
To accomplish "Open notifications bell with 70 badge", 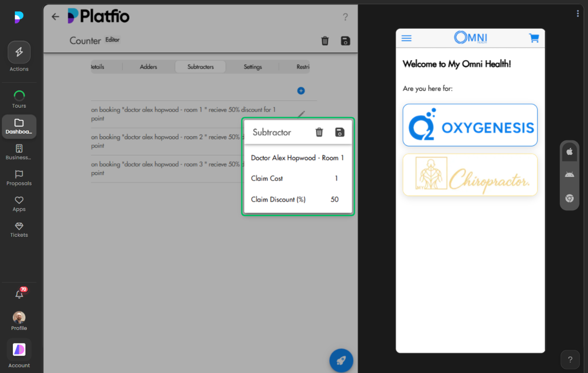I will tap(19, 295).
